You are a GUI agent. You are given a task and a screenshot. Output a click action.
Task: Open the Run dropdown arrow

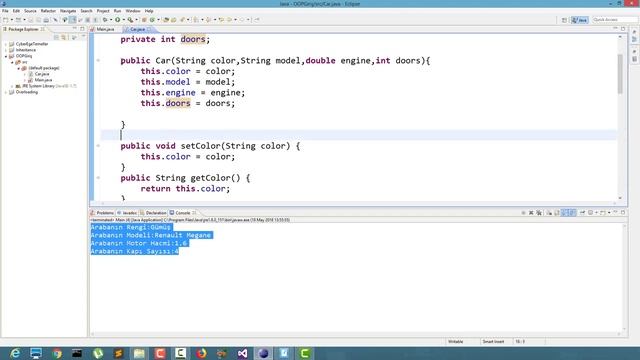tap(123, 20)
